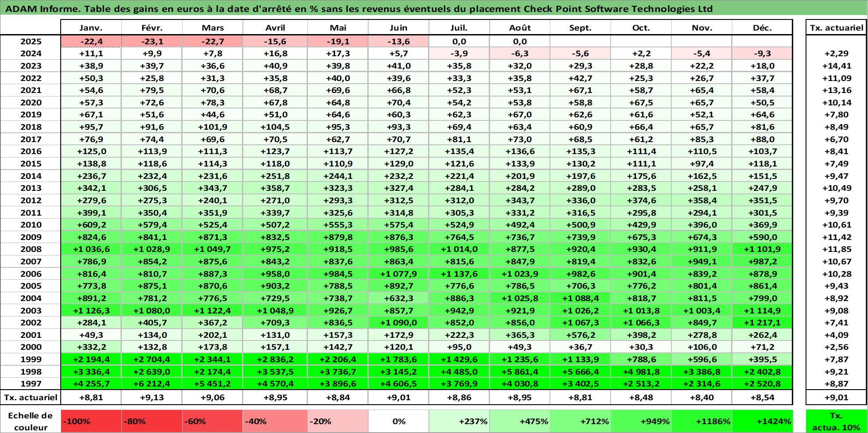Select the +104,5 cell for April 2018
This screenshot has width=868, height=433.
[275, 127]
